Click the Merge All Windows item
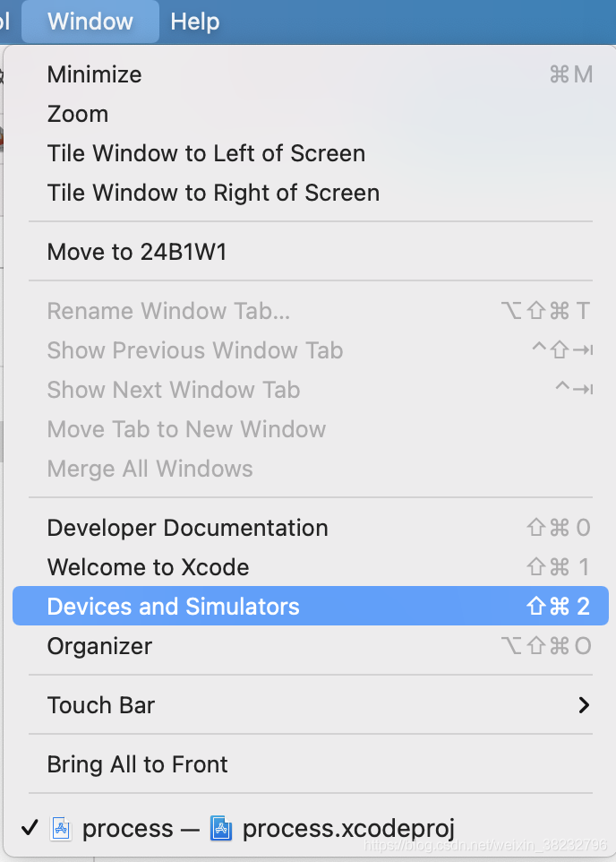The image size is (616, 862). pyautogui.click(x=311, y=469)
